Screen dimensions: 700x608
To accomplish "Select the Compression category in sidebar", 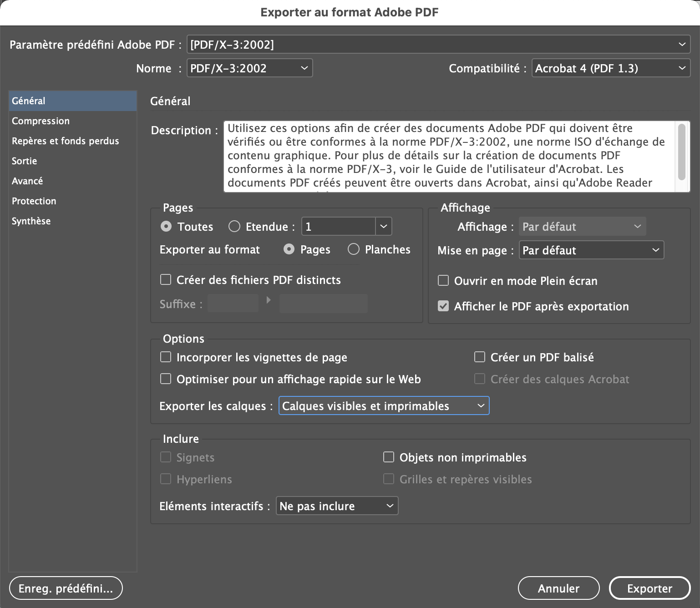I will coord(41,121).
